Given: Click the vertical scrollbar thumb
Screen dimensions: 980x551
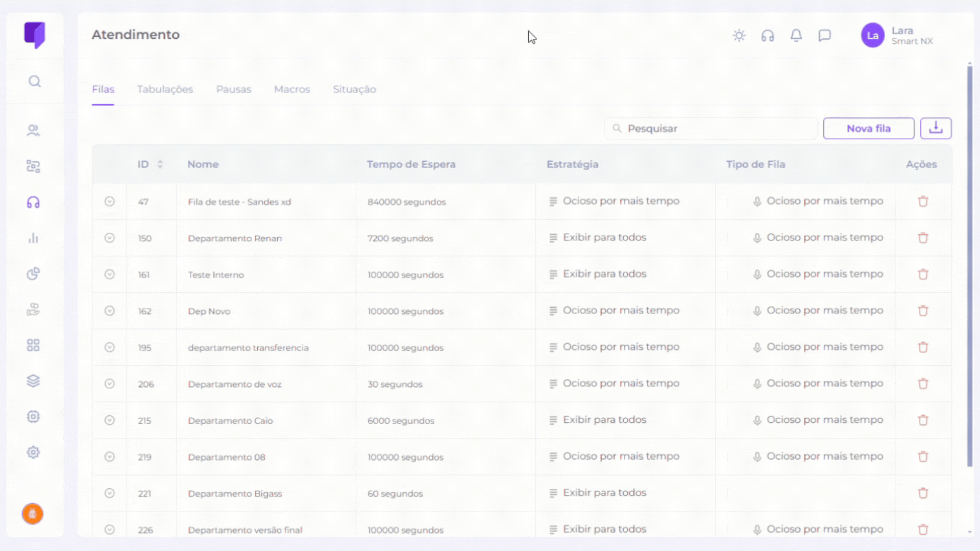Looking at the screenshot, I should [x=970, y=265].
